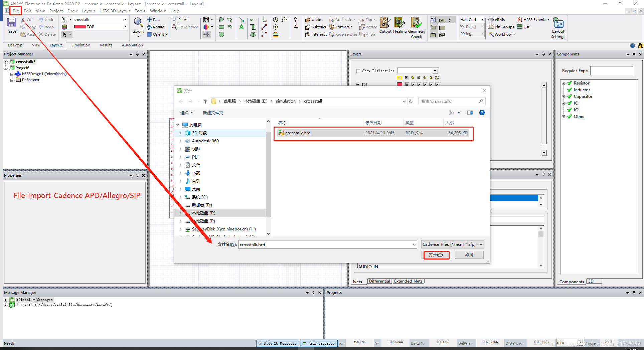
Task: Open the HFSS 3D Layout menu
Action: pos(115,11)
